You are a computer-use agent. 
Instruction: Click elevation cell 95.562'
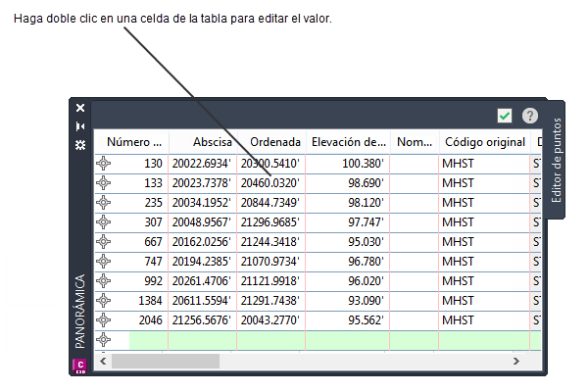pos(348,320)
